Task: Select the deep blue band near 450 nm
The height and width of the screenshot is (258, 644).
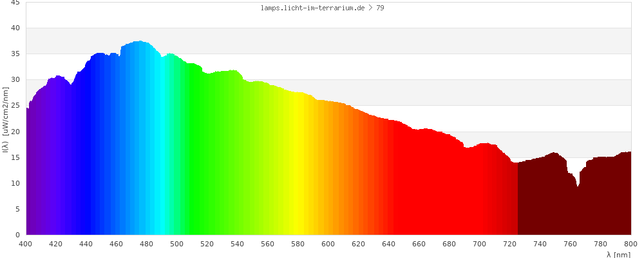Action: (100, 148)
